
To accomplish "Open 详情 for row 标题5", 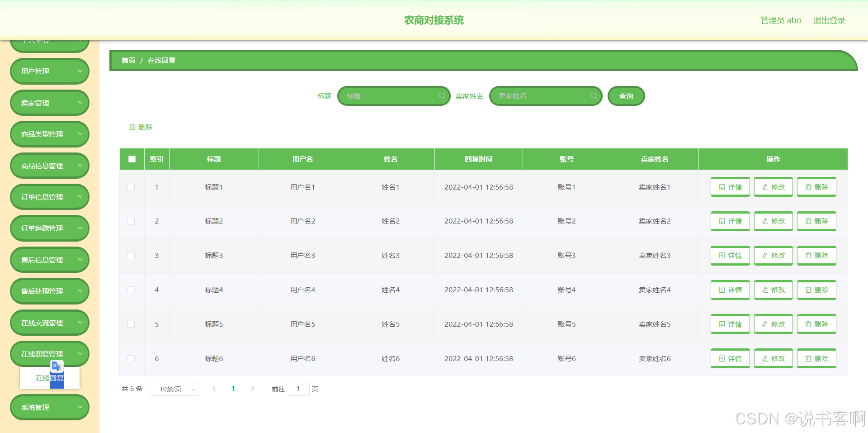I will pyautogui.click(x=730, y=324).
